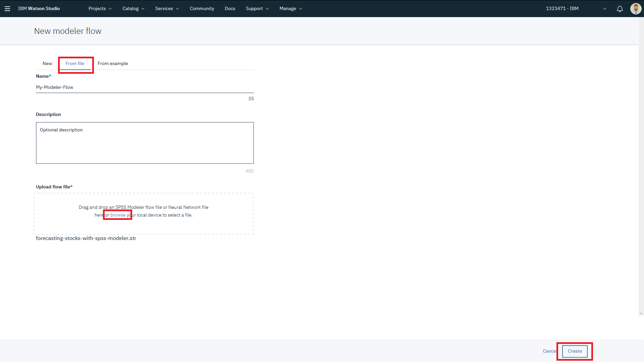Expand the Support dropdown menu
This screenshot has width=644, height=362.
pos(257,9)
